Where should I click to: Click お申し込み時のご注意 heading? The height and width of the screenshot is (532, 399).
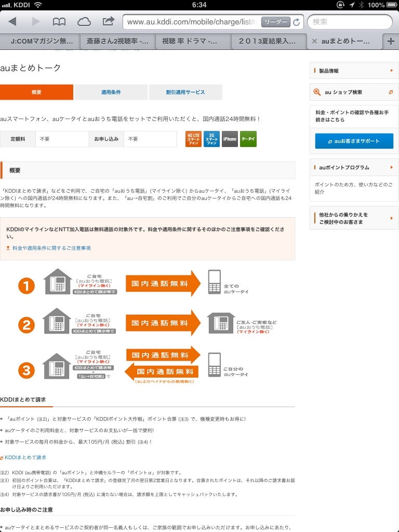26,510
